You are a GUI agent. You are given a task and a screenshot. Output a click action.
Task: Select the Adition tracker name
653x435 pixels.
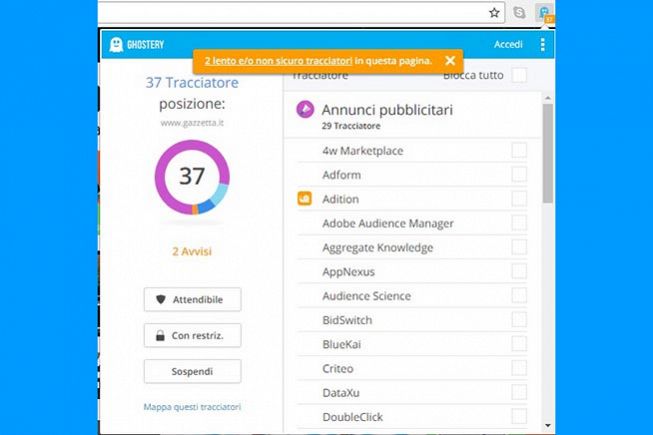(x=340, y=199)
